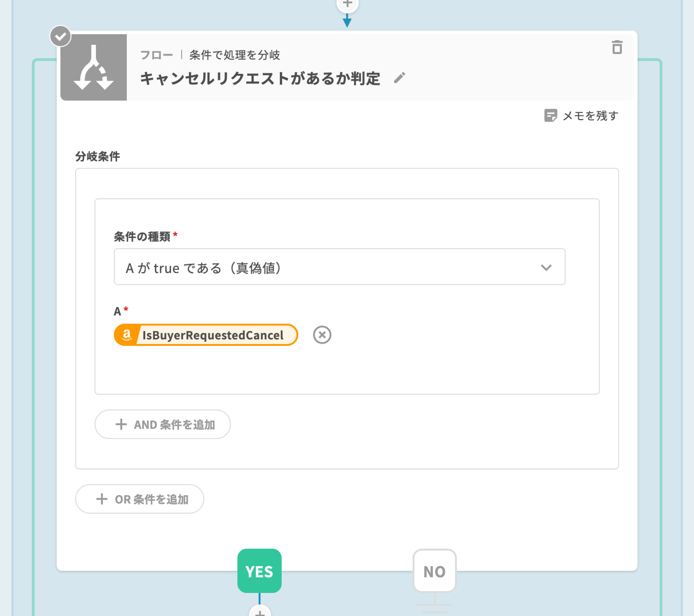
Task: Click the IsBuyerRequestedCancel variable pill
Action: 213,335
